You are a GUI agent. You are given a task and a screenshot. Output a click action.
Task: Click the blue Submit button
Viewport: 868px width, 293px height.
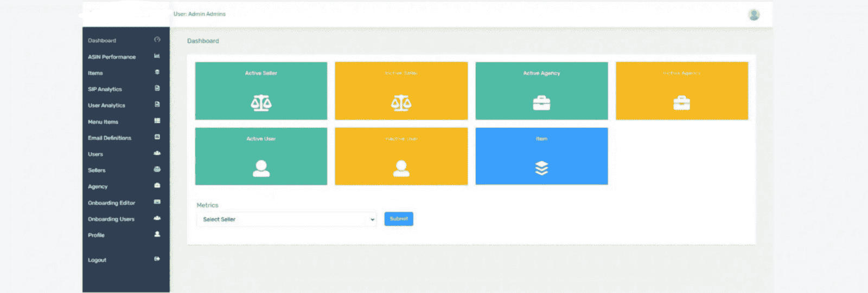click(399, 219)
